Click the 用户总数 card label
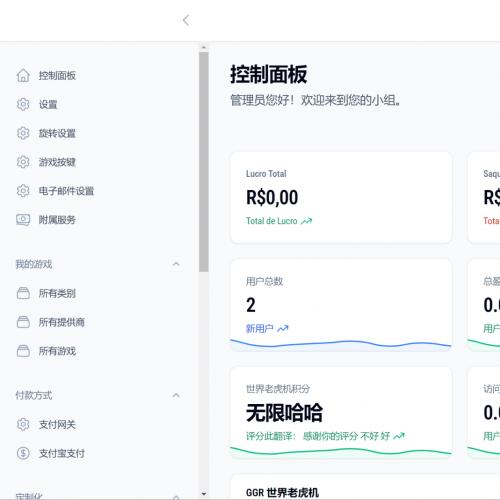This screenshot has height=500, width=500. coord(264,281)
